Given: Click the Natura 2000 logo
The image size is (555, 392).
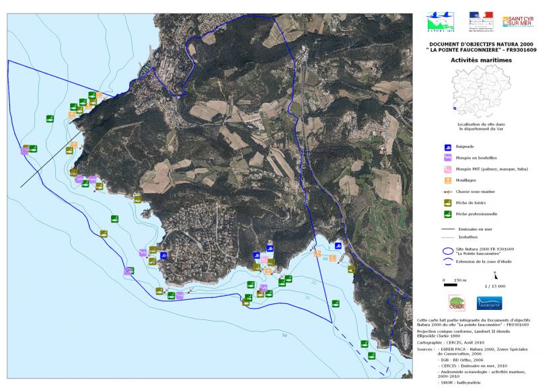Looking at the screenshot, I should (x=441, y=22).
